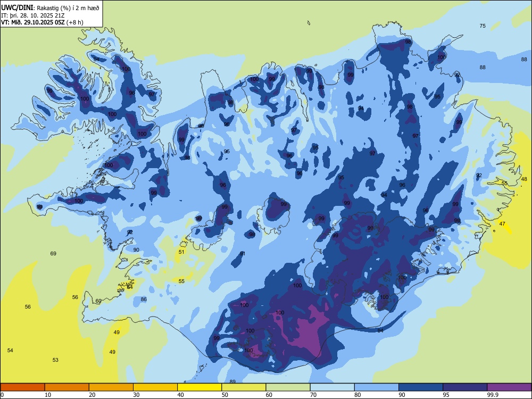Click the map value 69 over the sea
Image resolution: width=532 pixels, height=399 pixels.
[x=53, y=253]
